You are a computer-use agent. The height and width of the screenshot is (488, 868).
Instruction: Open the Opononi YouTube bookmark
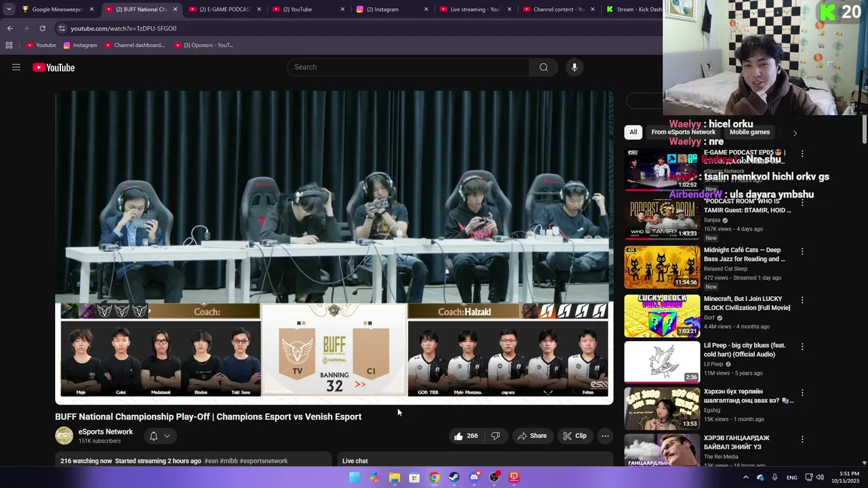tap(203, 45)
